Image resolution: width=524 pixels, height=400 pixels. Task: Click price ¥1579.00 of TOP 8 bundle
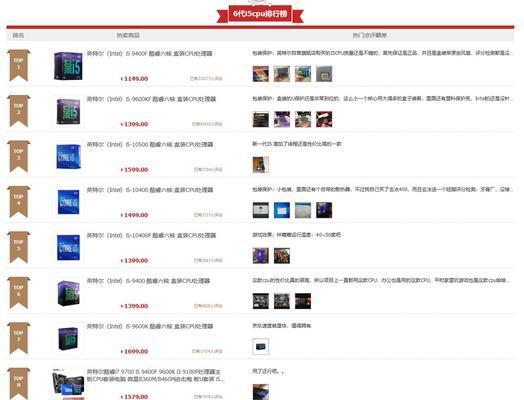134,397
